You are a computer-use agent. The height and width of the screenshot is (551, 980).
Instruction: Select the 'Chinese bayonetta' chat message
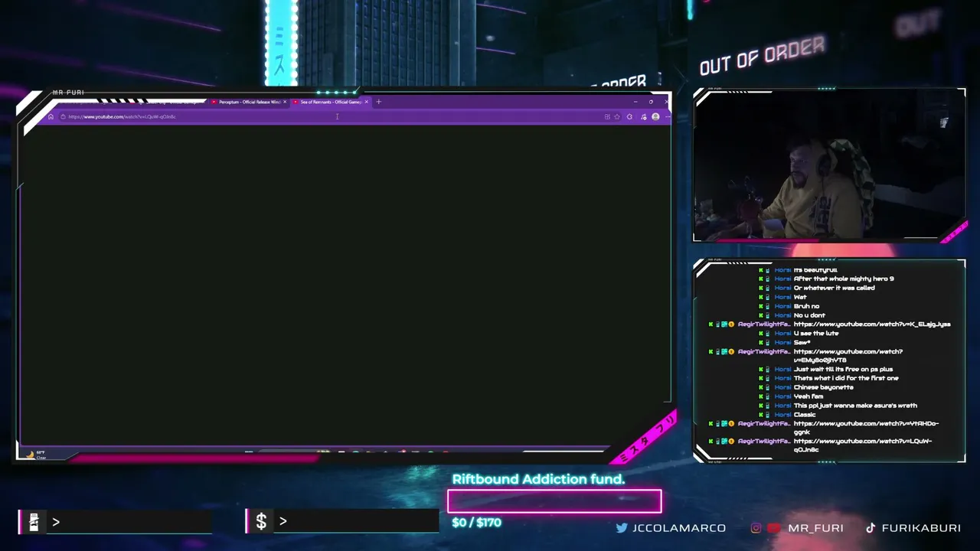[x=823, y=387]
